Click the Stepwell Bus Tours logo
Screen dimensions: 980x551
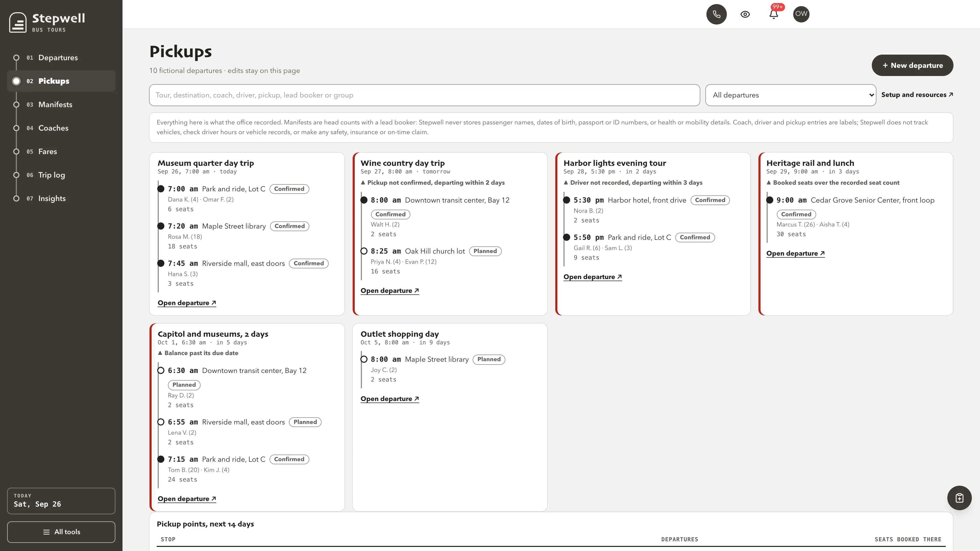click(47, 22)
